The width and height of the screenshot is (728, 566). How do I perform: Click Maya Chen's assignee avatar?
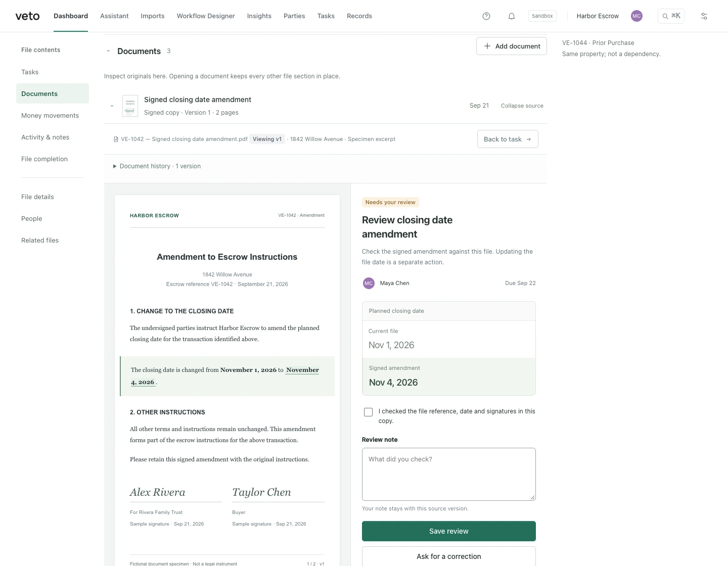coord(369,284)
